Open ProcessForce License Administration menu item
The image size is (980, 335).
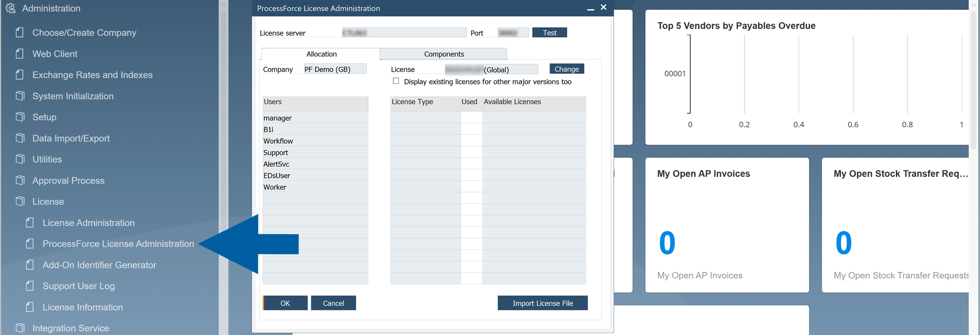[x=118, y=244]
